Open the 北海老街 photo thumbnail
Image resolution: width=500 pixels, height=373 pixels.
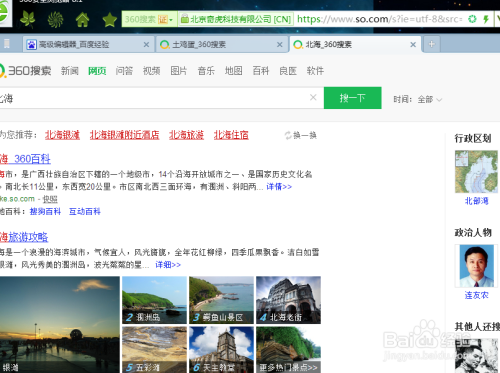click(x=288, y=300)
